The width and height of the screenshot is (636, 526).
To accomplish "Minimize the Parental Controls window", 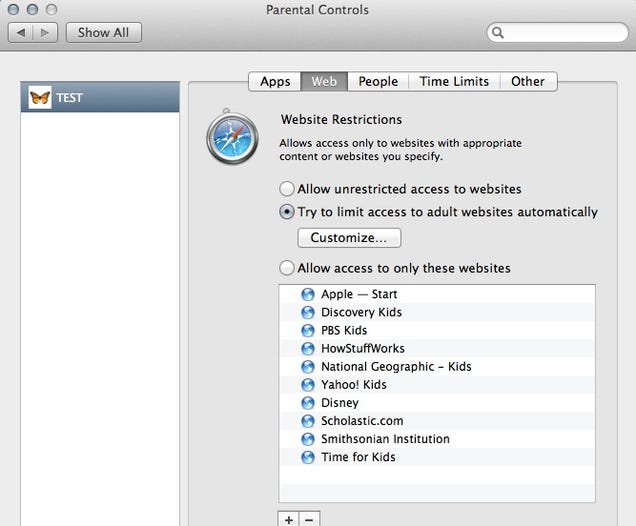I will click(x=32, y=9).
